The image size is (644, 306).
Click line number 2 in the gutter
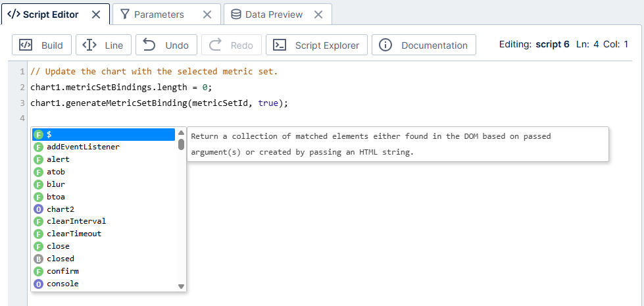(21, 88)
